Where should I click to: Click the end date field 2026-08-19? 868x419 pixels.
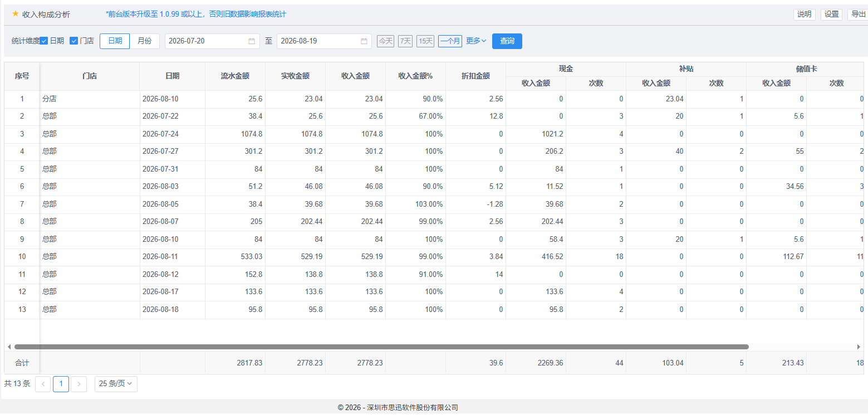point(325,41)
